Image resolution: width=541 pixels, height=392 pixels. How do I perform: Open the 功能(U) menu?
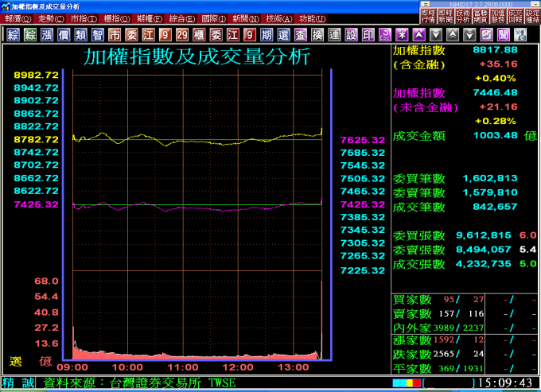tap(312, 18)
